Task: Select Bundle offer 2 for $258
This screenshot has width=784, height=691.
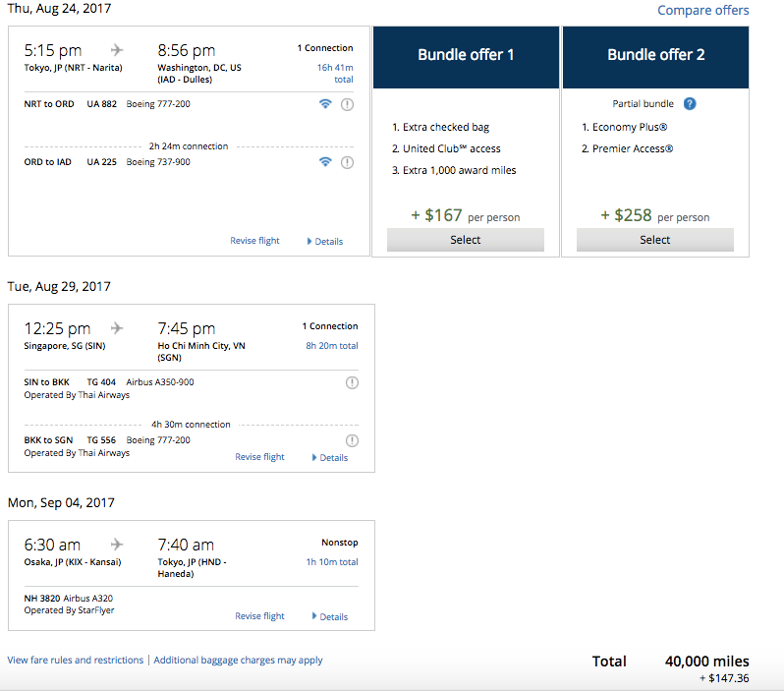Action: tap(655, 240)
